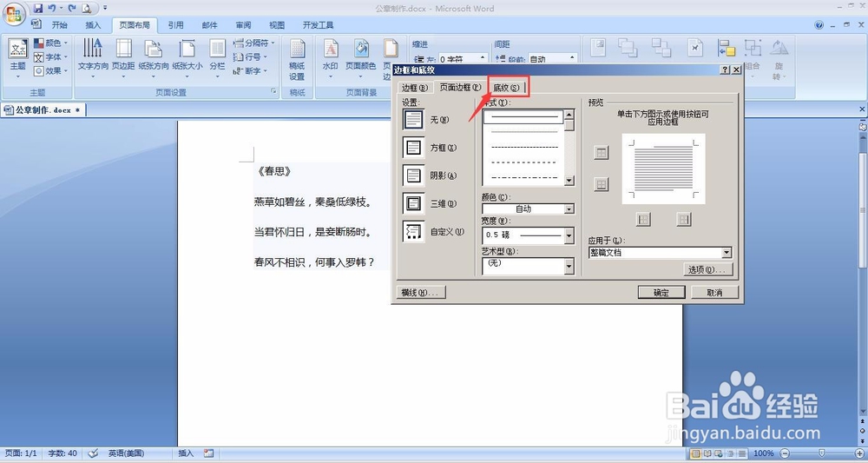Select the 公章制作.docx document tab
This screenshot has height=463, width=868.
43,109
